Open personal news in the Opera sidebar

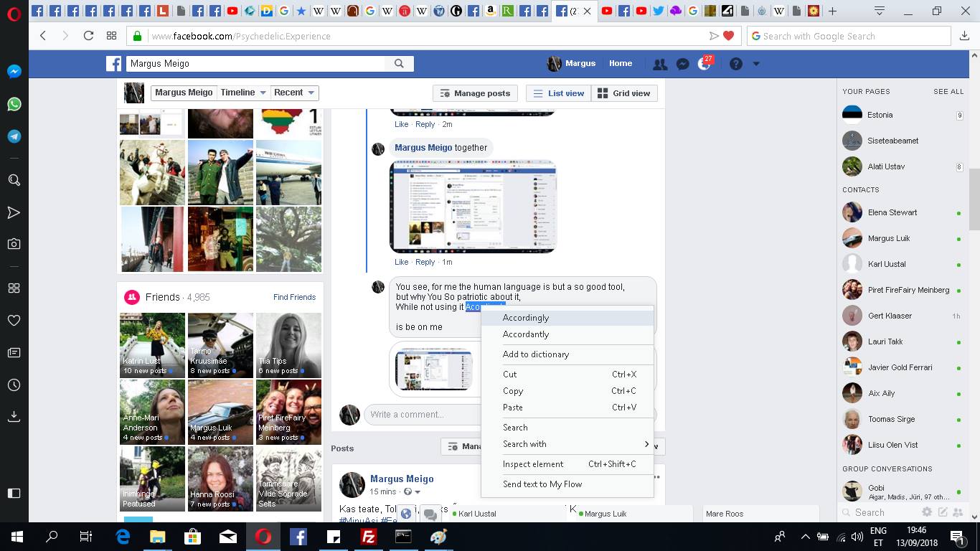tap(14, 352)
